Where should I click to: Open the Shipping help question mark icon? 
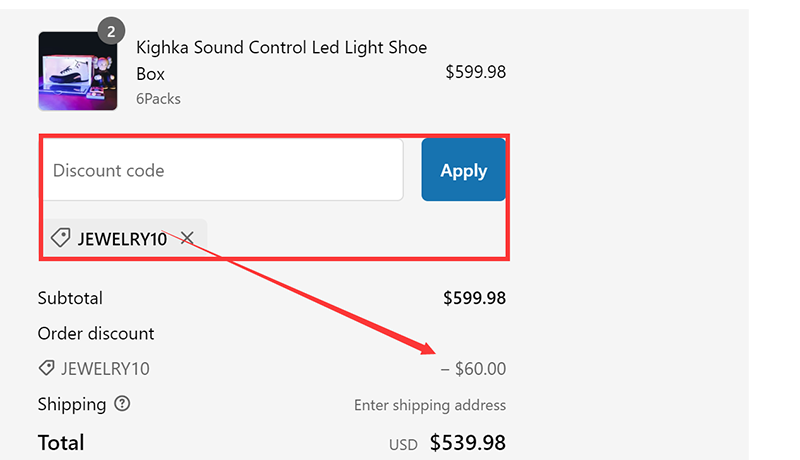[122, 404]
